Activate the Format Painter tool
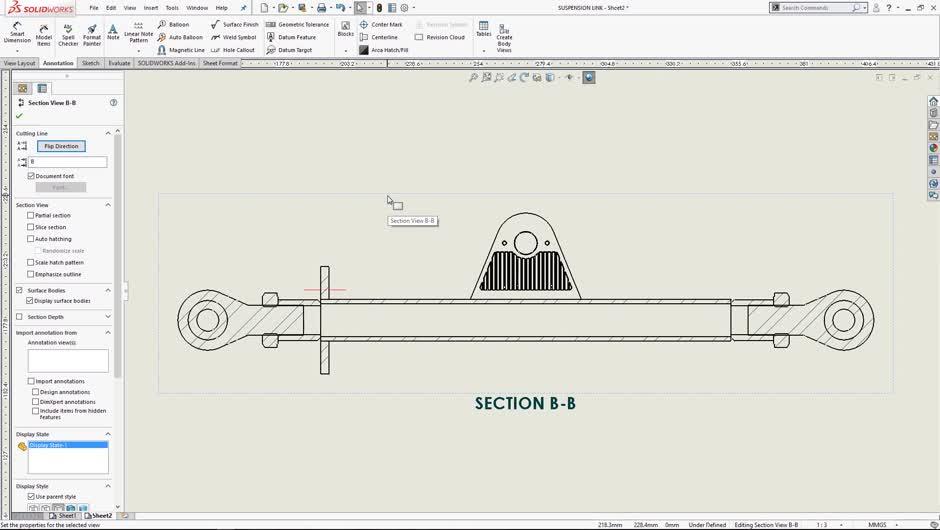 92,33
